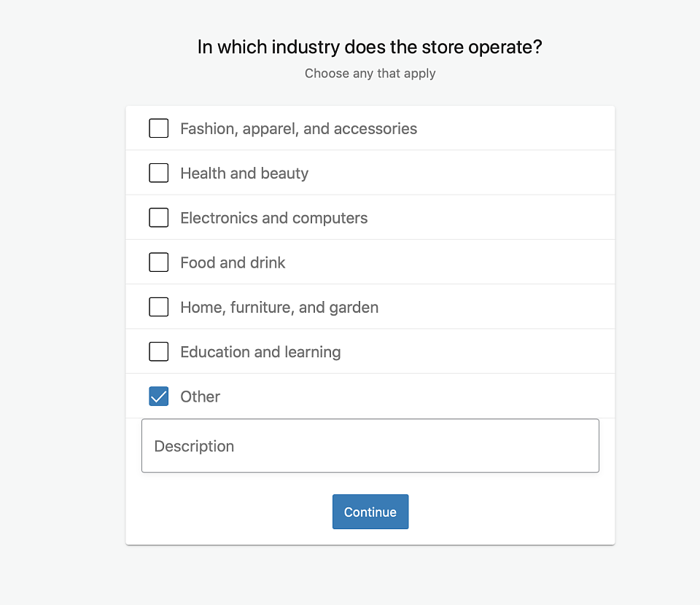Check the Fashion, apparel, and accessories checkbox
The height and width of the screenshot is (605, 700).
pos(158,128)
